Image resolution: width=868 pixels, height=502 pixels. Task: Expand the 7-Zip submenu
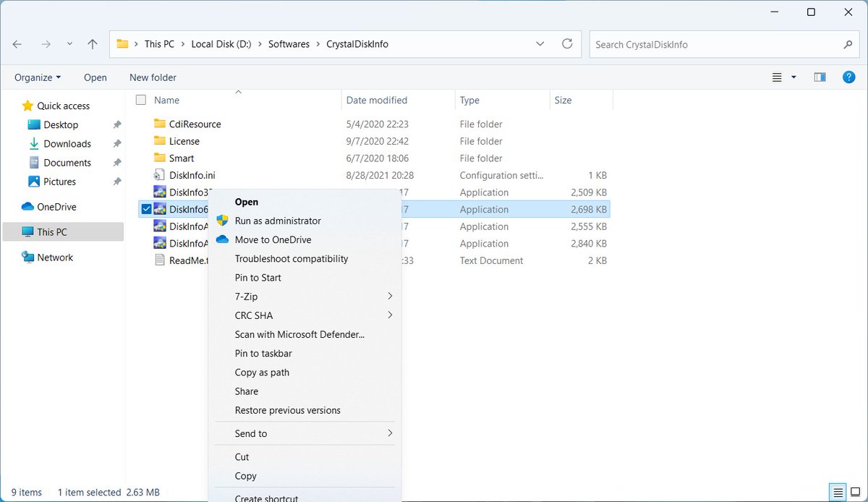click(305, 296)
